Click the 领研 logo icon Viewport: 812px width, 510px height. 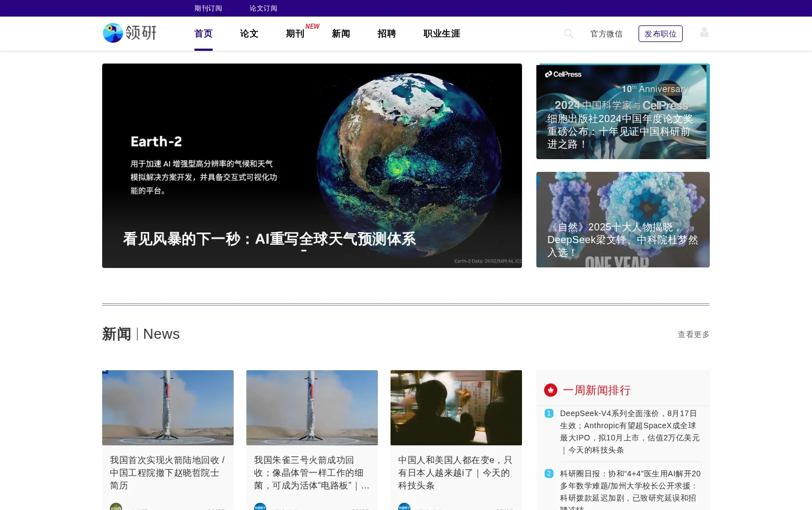tap(130, 33)
